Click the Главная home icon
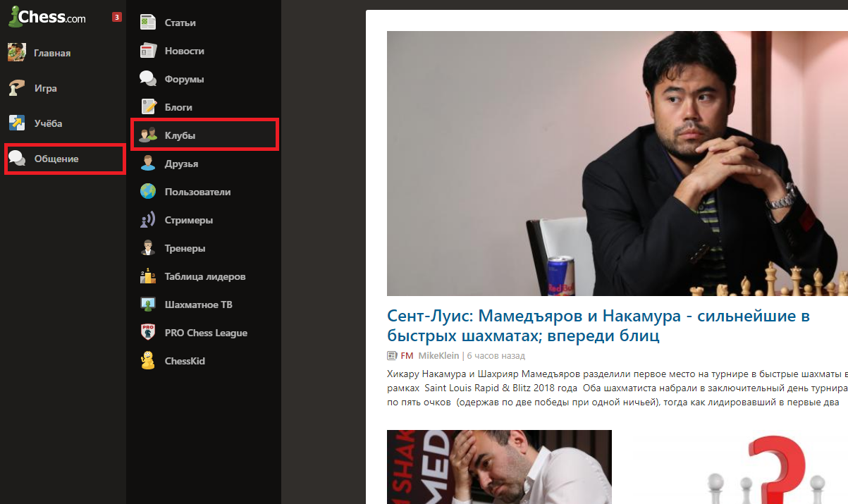This screenshot has height=504, width=848. (x=17, y=53)
